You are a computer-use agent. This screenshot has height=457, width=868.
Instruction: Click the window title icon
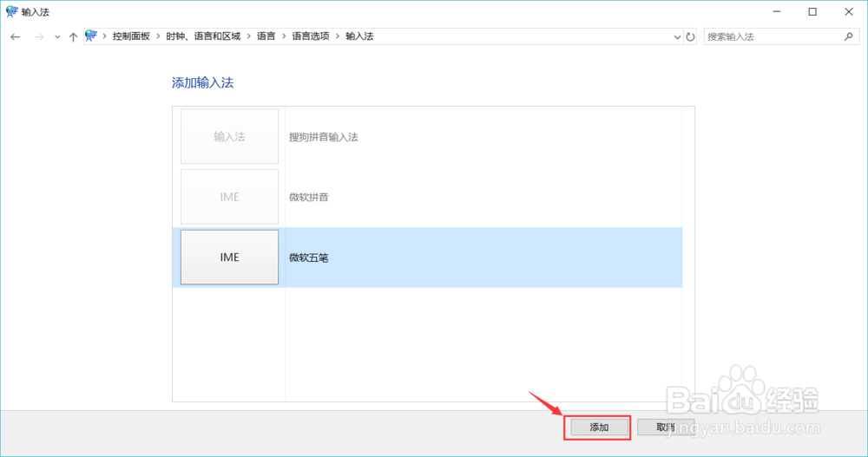click(x=11, y=11)
